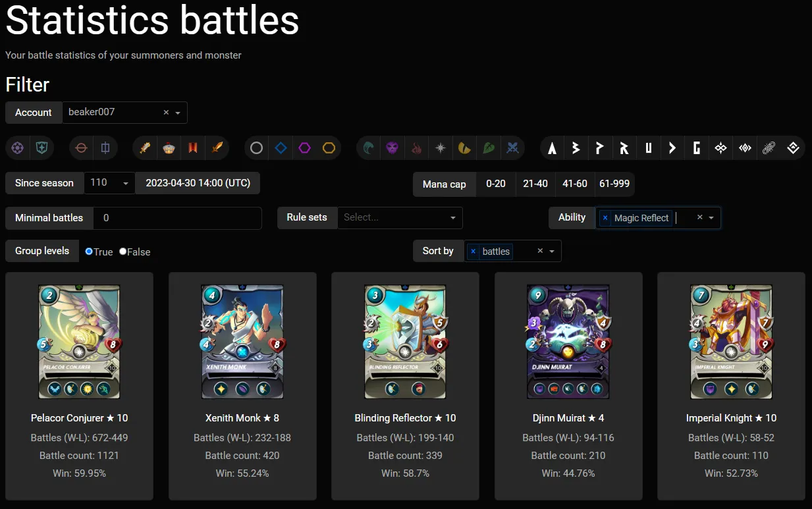Select the red circle-with-line filter icon

(x=81, y=148)
